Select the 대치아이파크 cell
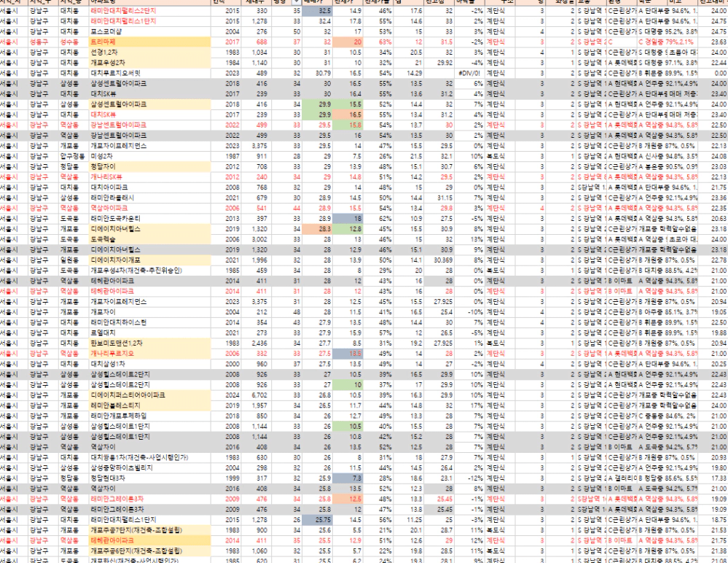The width and height of the screenshot is (728, 563). pyautogui.click(x=150, y=187)
